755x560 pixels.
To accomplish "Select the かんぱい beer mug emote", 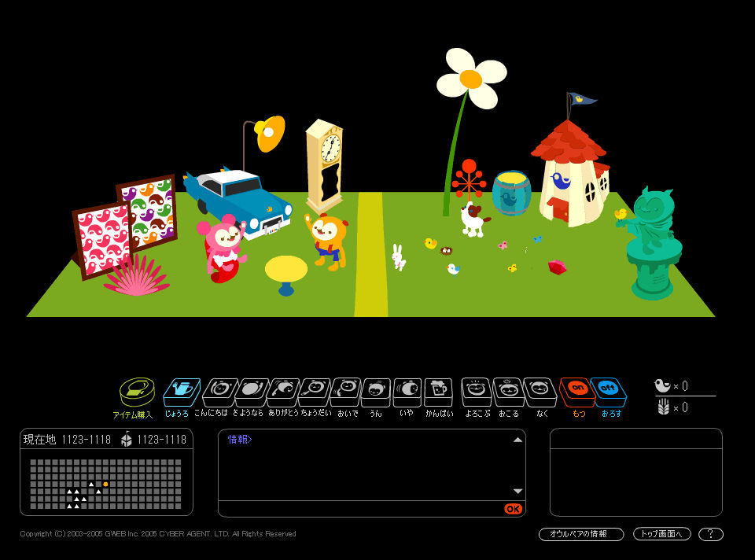I will 438,391.
